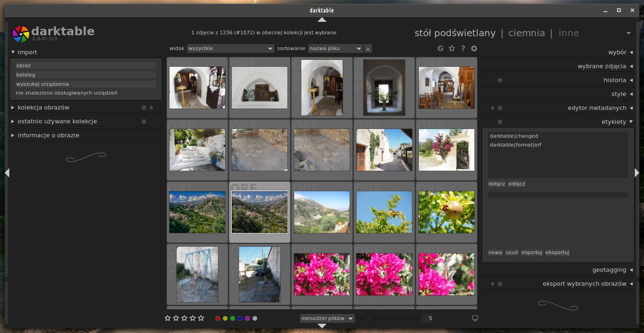Collapse the bottom panel arrow
644x333 pixels.
pos(322,326)
